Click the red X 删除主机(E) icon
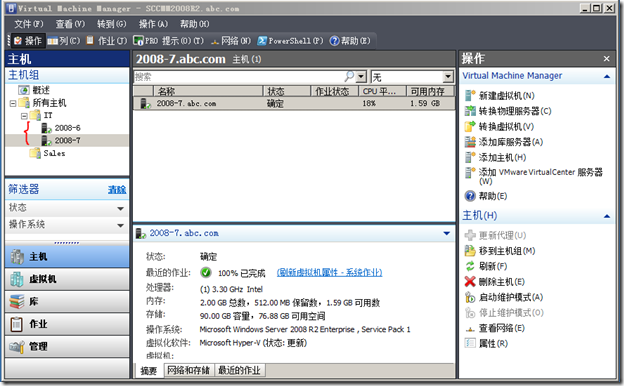This screenshot has width=624, height=386. (470, 282)
